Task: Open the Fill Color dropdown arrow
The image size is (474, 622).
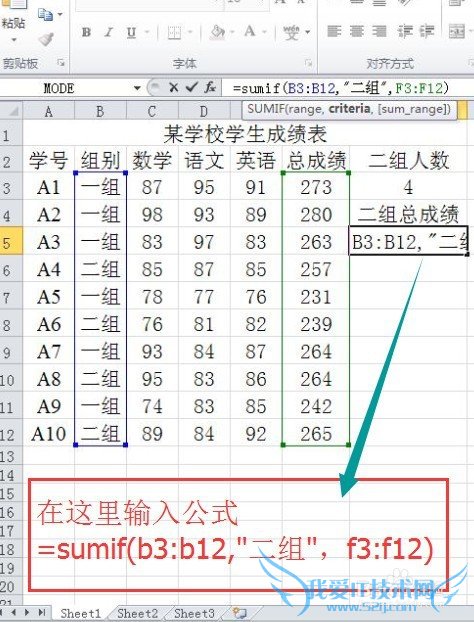Action: tap(232, 32)
